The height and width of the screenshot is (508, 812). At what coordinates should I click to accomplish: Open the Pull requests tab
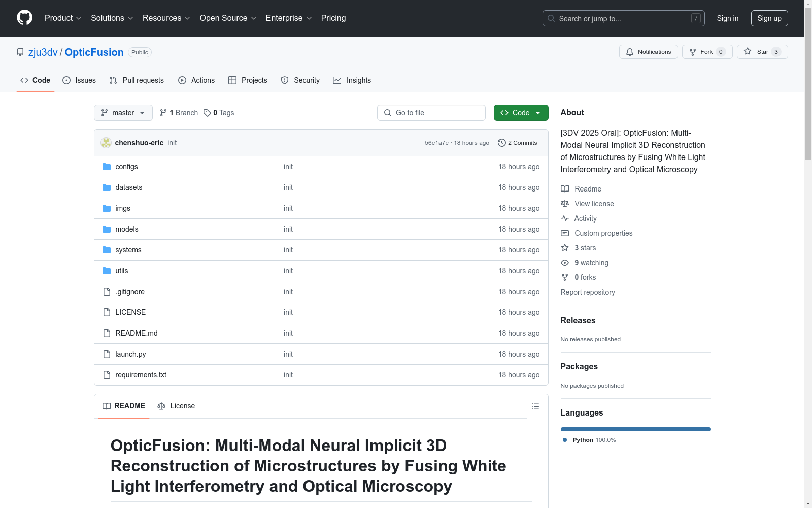pos(137,80)
